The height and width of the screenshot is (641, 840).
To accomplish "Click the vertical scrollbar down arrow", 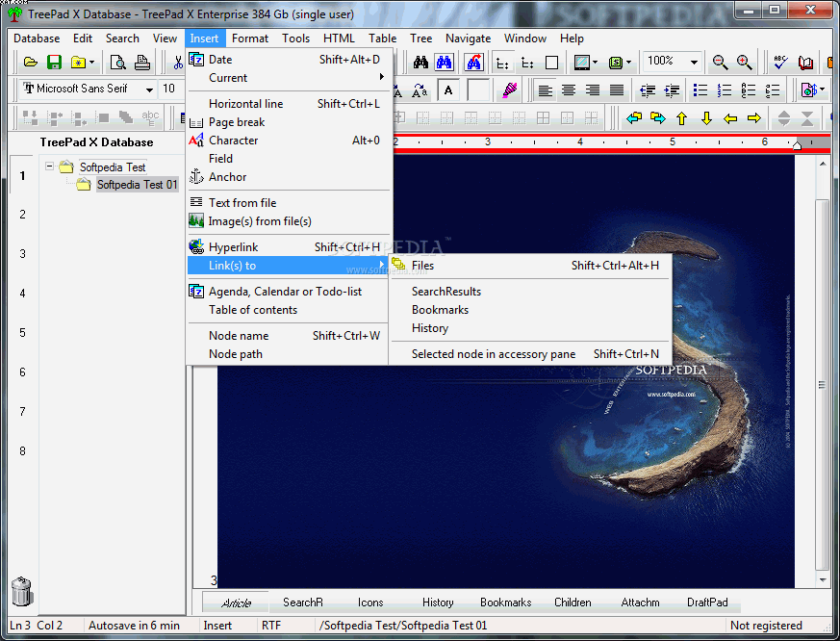I will point(823,580).
